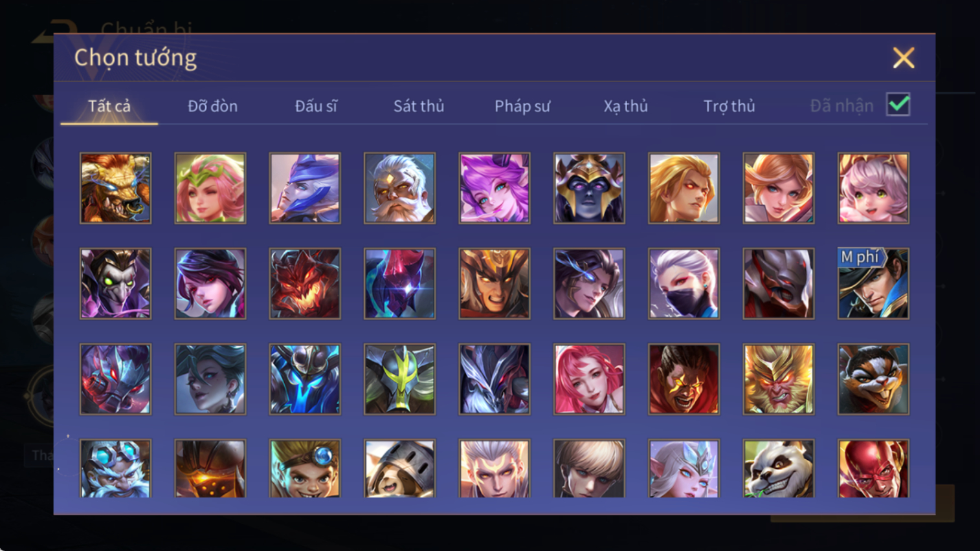
Task: Select the golden bull-horned beast hero portrait
Action: [x=115, y=188]
